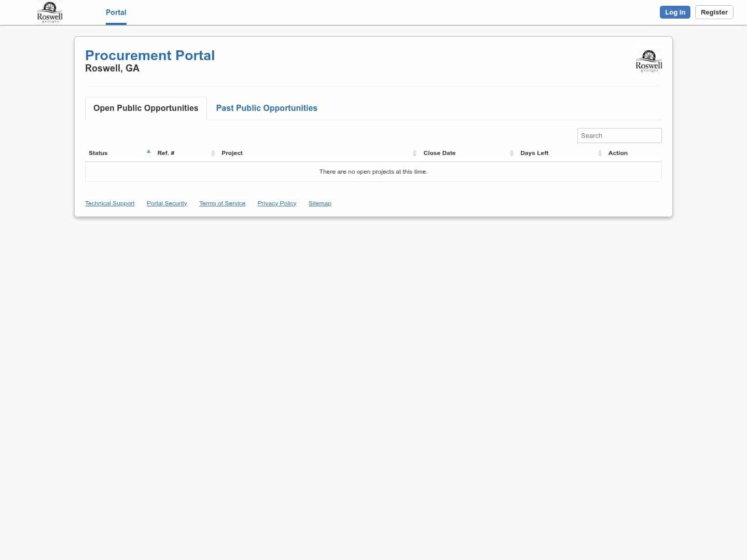747x560 pixels.
Task: Click the sort arrows beside Project header
Action: pos(414,153)
